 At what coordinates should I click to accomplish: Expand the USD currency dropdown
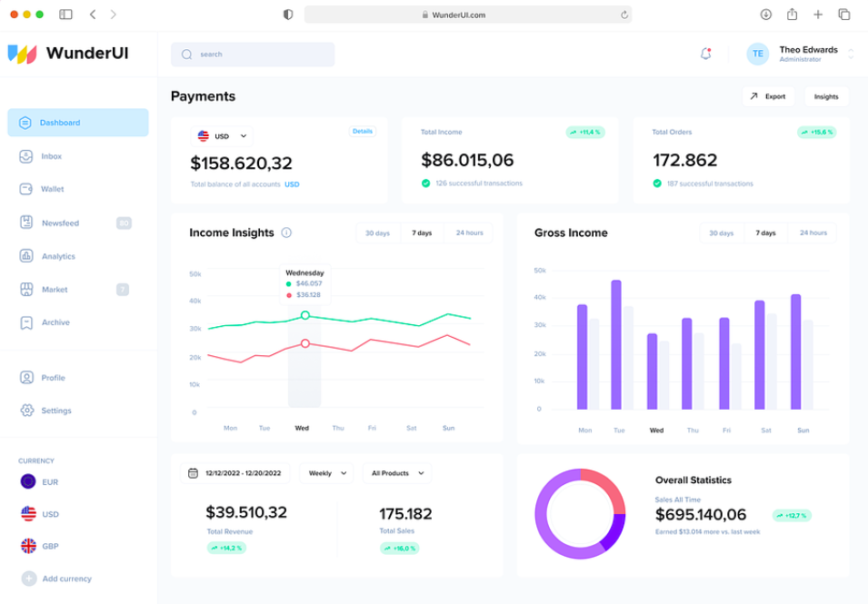pos(223,136)
